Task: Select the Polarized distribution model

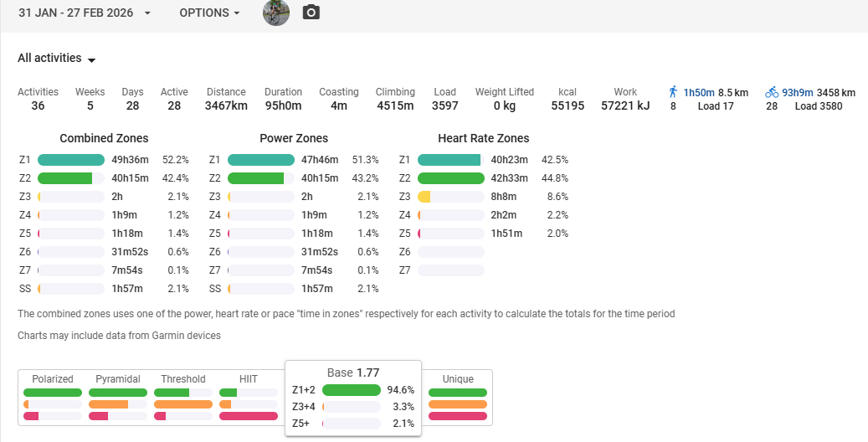Action: point(53,398)
